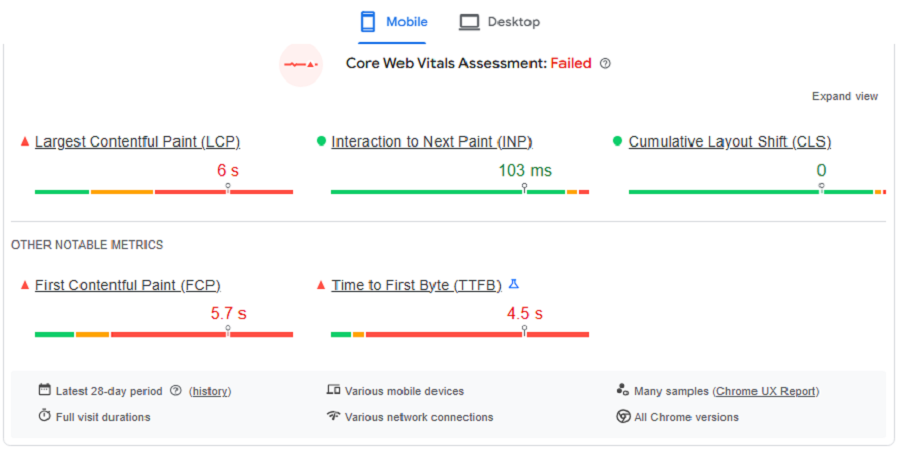The image size is (900, 451).
Task: Open the Chrome UX Report link
Action: 766,391
